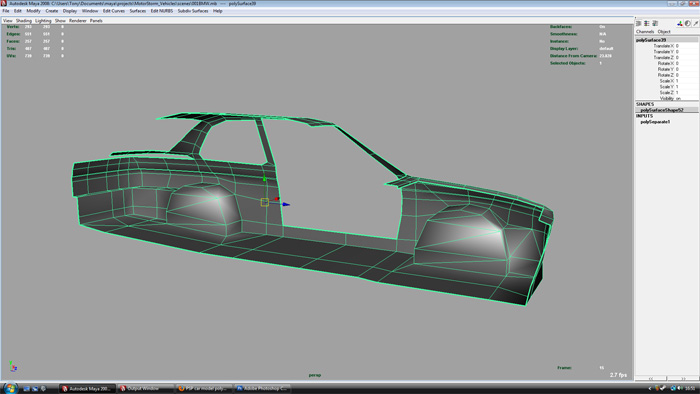
Task: Toggle the Visibility channel value
Action: 678,98
